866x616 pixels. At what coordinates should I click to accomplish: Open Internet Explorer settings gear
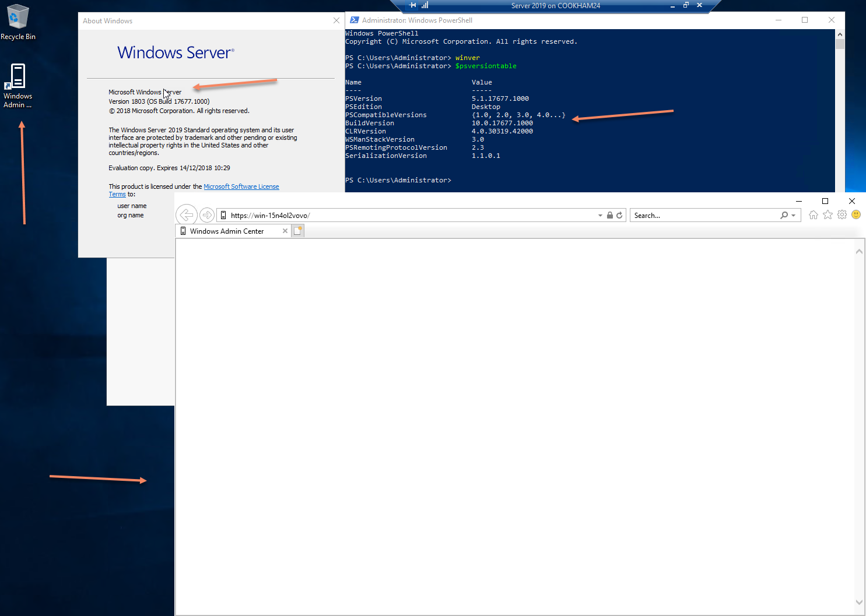tap(842, 214)
